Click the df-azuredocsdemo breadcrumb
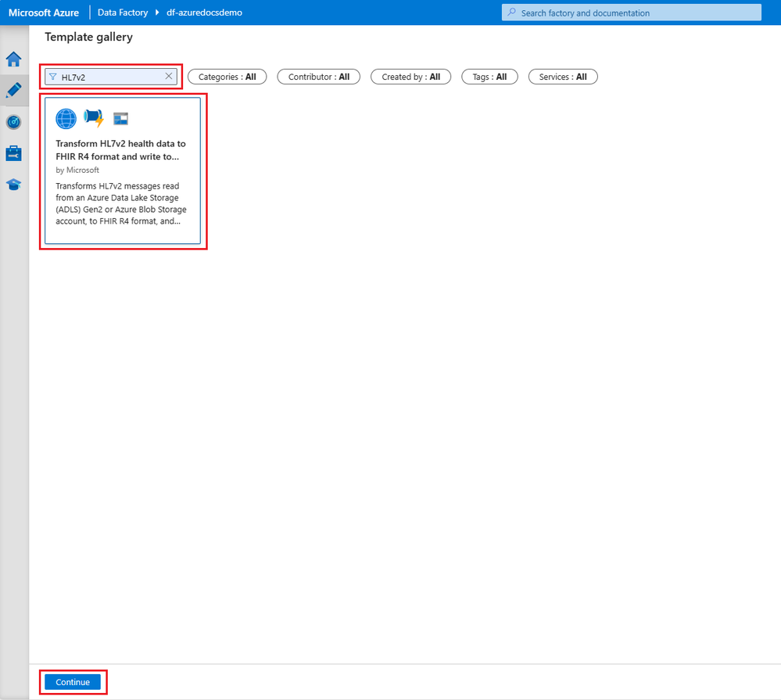The width and height of the screenshot is (781, 700). pyautogui.click(x=204, y=13)
